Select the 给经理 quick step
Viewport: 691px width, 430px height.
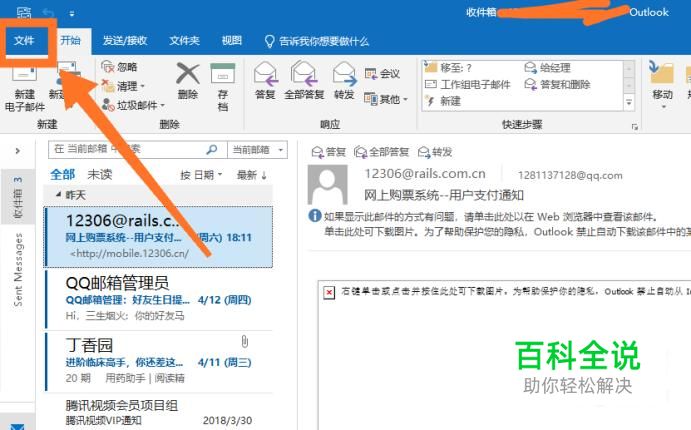(548, 67)
